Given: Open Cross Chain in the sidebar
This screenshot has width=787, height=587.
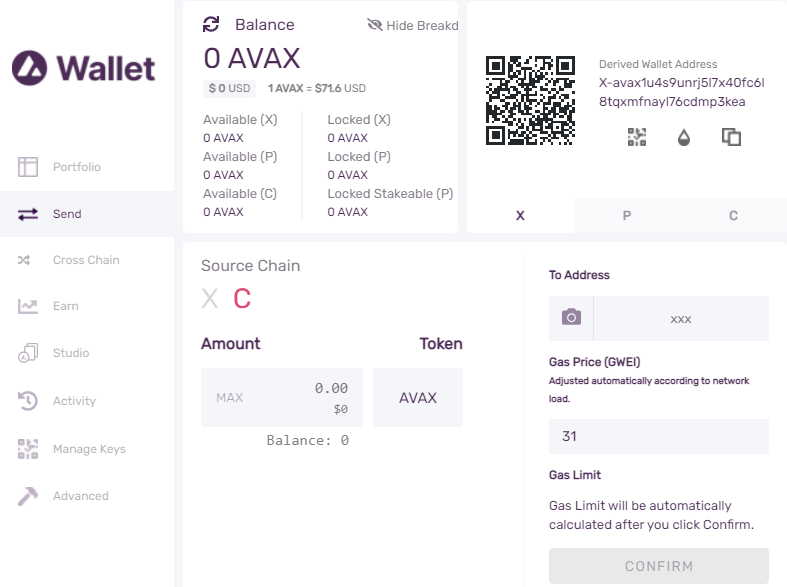Looking at the screenshot, I should [x=87, y=260].
